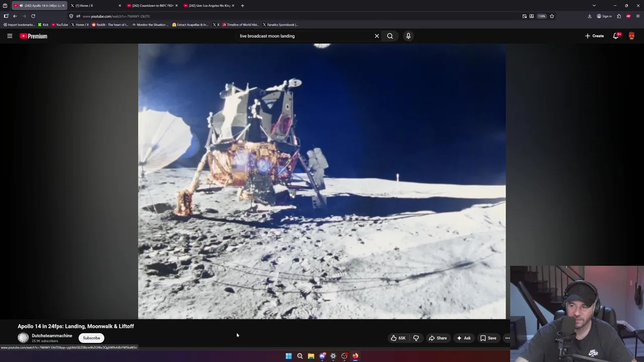The image size is (644, 362).
Task: Dislike the video
Action: tap(416, 338)
